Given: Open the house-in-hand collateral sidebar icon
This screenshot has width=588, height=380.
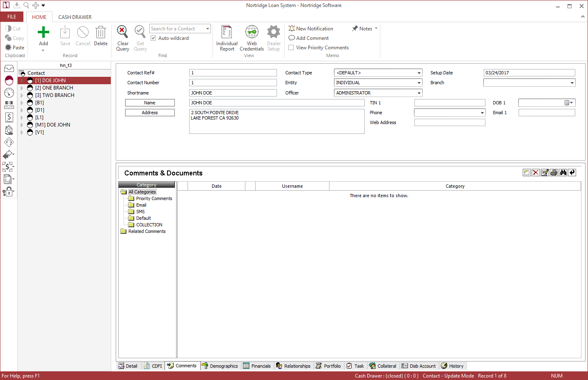Looking at the screenshot, I should (9, 130).
